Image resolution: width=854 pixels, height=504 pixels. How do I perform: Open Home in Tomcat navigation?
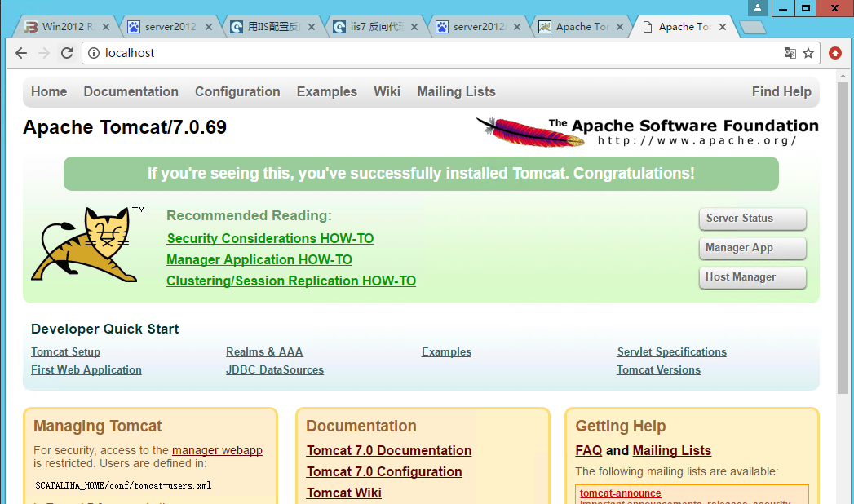[49, 91]
